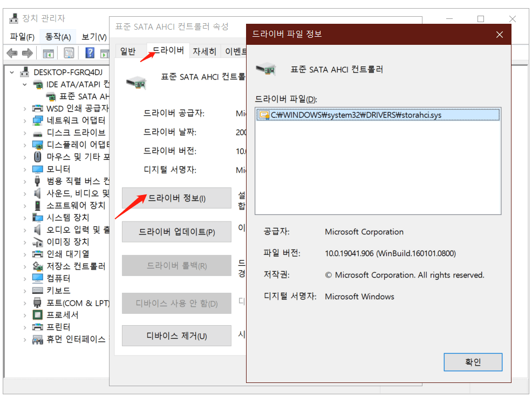This screenshot has height=397, width=532.
Task: Click the properties toolbar icon in Device Manager
Action: click(x=69, y=52)
